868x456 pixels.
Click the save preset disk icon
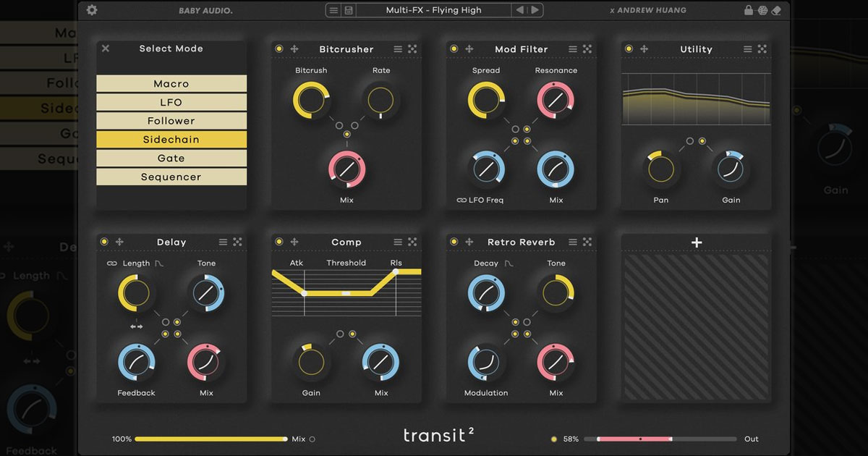[349, 10]
